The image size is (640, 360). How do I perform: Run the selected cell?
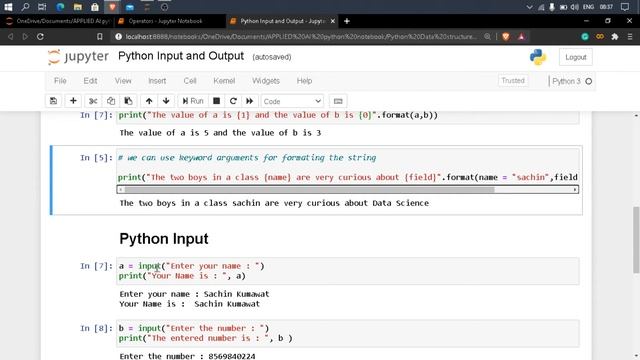193,101
